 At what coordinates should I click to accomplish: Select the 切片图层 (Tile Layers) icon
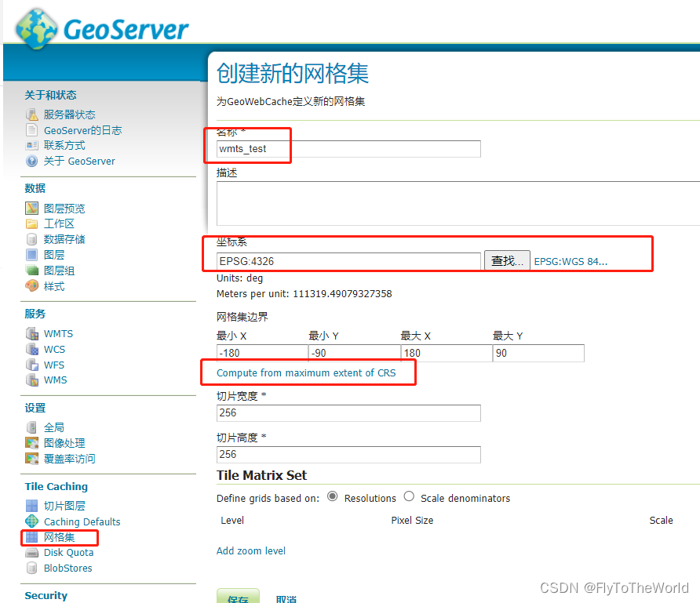click(31, 506)
